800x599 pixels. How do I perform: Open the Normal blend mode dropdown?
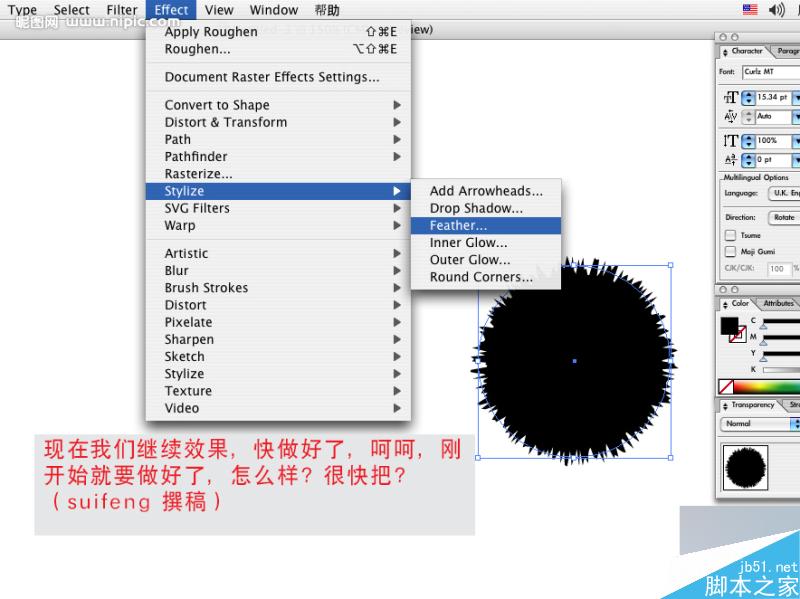[x=754, y=423]
